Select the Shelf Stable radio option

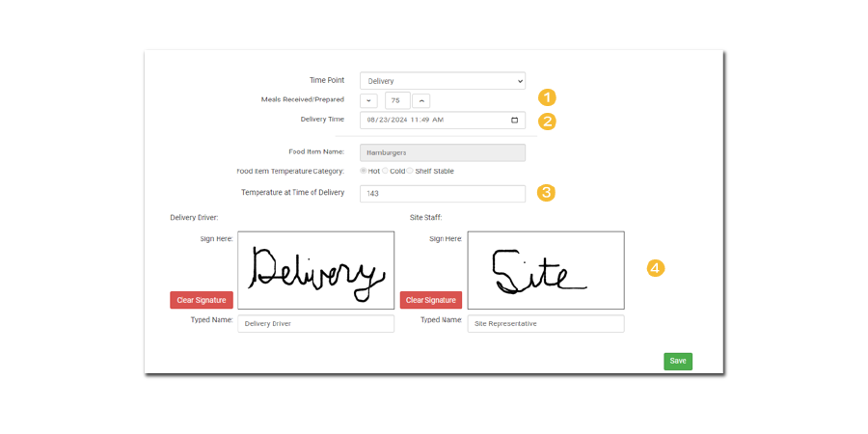click(410, 171)
